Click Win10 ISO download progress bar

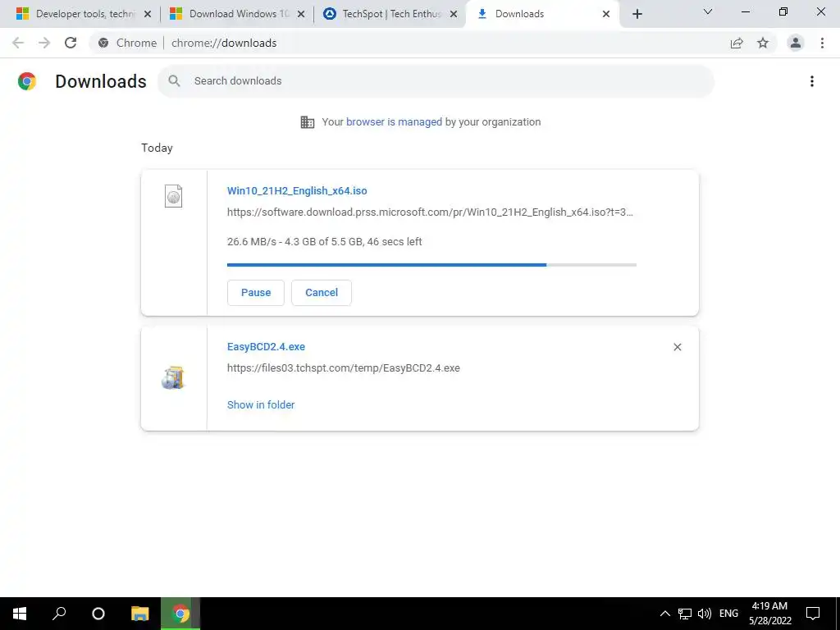click(x=431, y=265)
